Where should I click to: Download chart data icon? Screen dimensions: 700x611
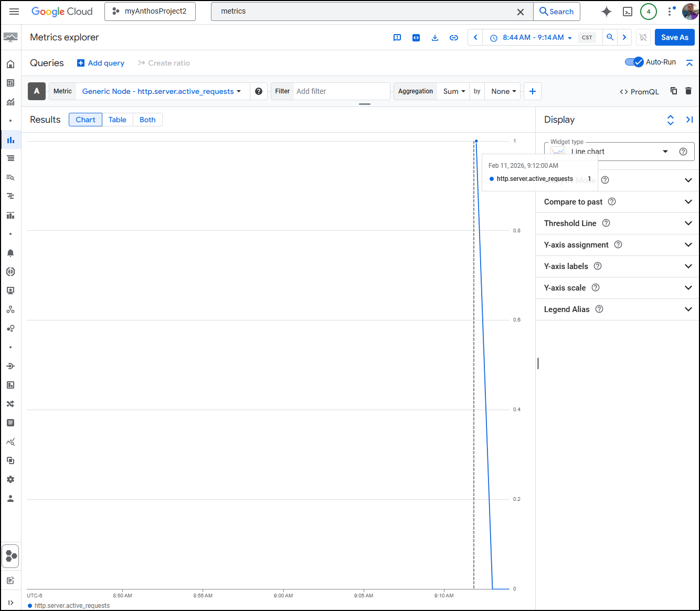(434, 38)
